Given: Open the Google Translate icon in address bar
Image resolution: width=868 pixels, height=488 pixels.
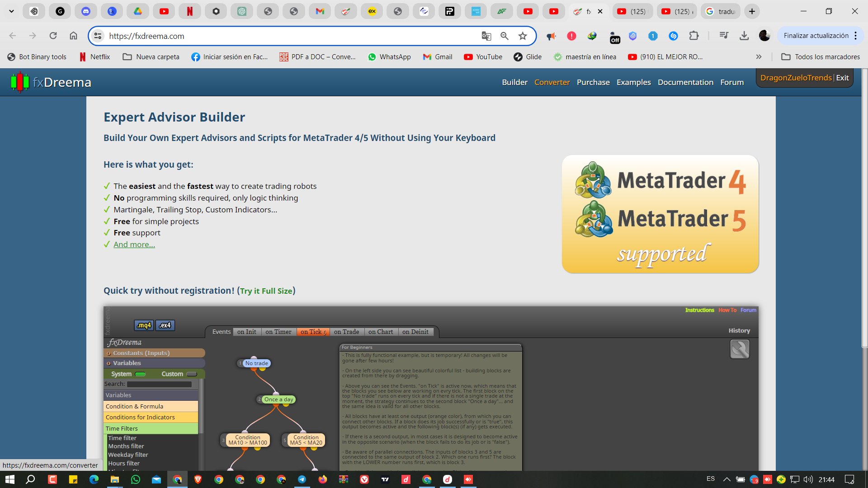Looking at the screenshot, I should coord(486,36).
